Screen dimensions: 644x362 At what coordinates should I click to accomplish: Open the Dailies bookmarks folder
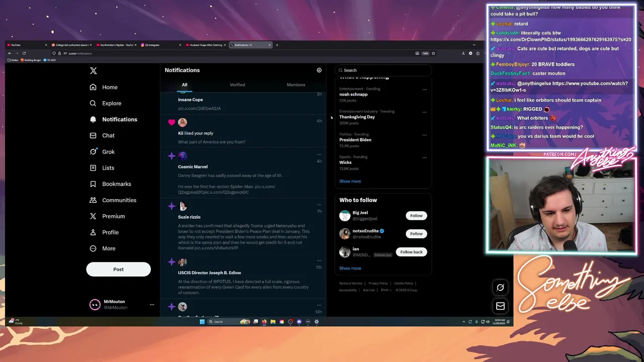[13, 60]
